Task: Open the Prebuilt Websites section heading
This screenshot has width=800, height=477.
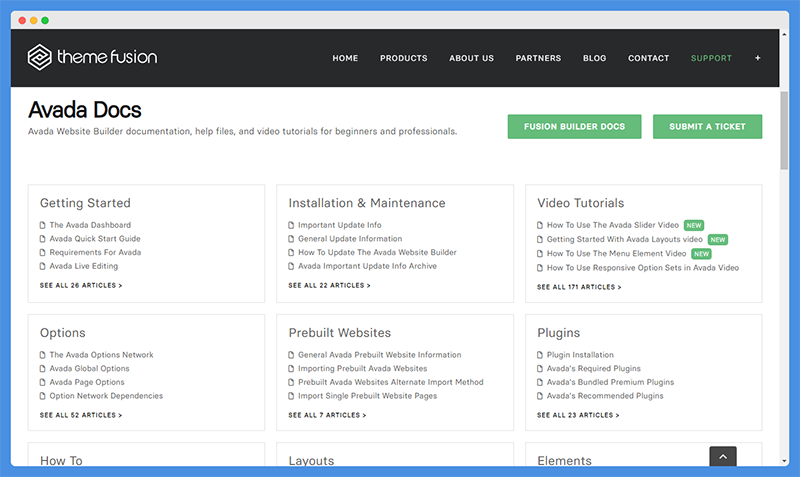Action: point(340,333)
